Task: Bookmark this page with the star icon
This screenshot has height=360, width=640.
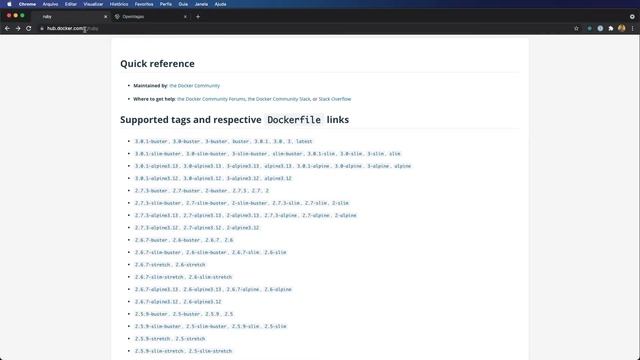Action: pyautogui.click(x=576, y=29)
